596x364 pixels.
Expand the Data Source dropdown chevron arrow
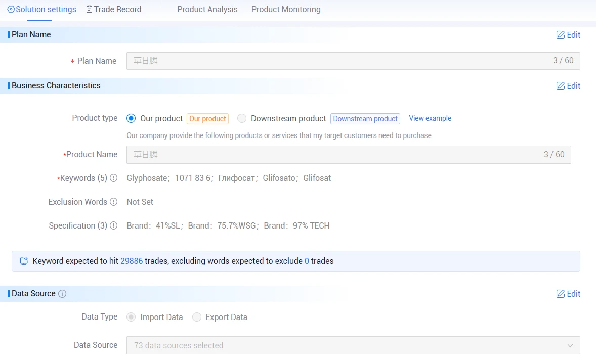pos(570,345)
